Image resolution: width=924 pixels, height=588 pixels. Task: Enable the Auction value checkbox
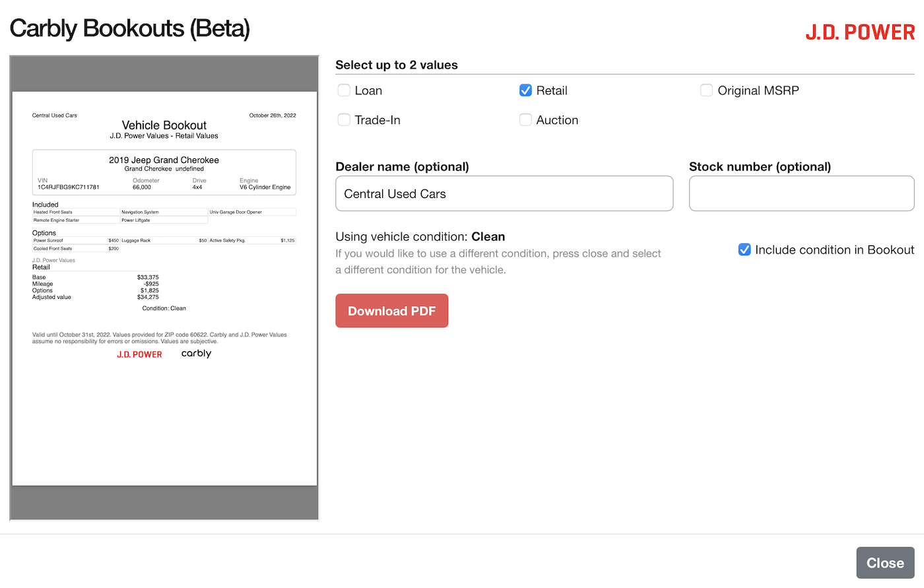525,119
